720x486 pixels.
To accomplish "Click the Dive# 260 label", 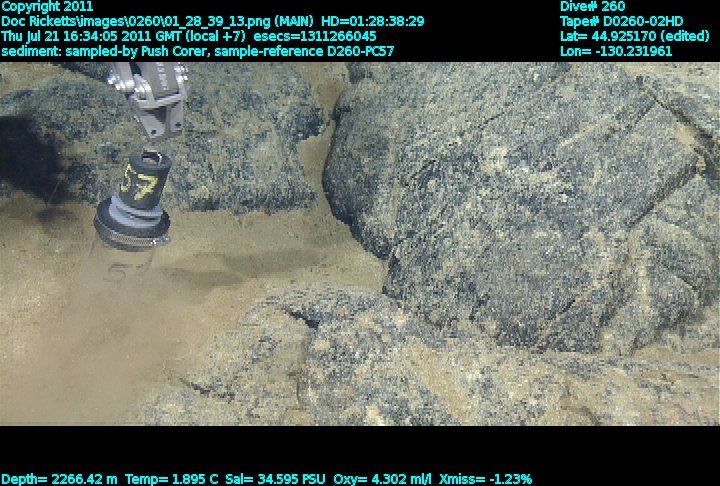I will point(593,6).
